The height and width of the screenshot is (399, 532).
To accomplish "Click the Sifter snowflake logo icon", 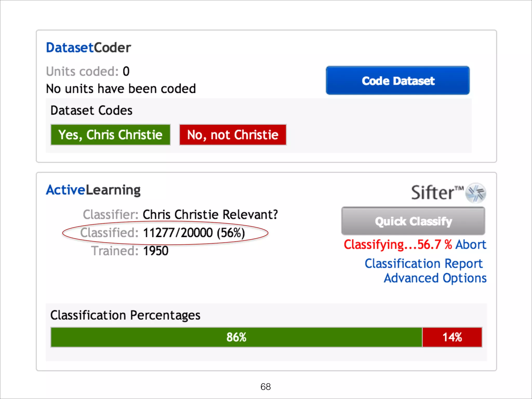I will [x=476, y=193].
